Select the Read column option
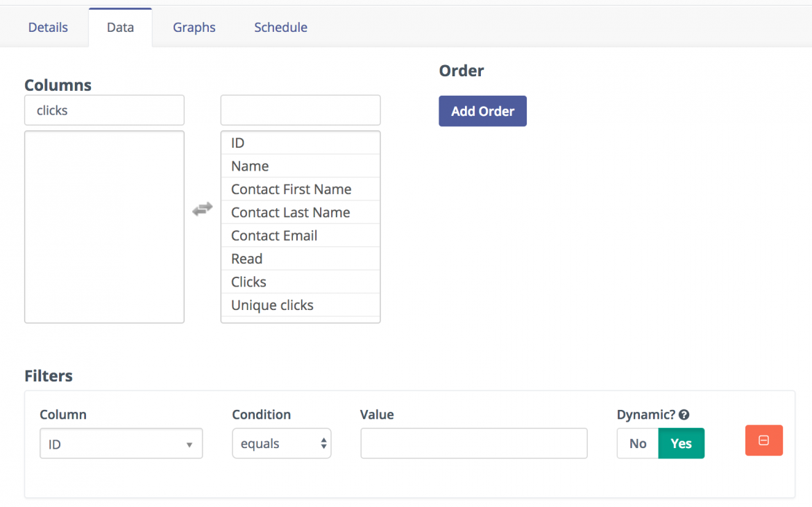The height and width of the screenshot is (507, 812). tap(246, 259)
